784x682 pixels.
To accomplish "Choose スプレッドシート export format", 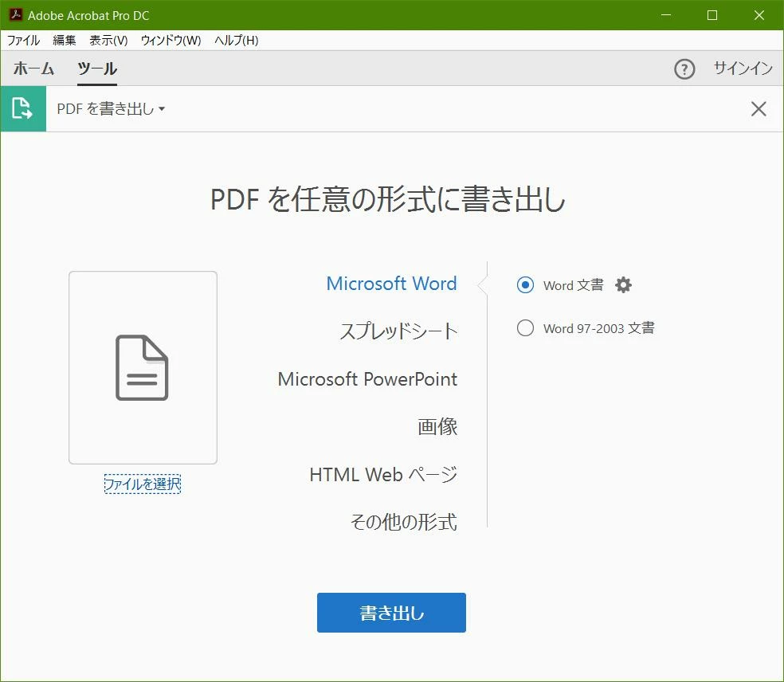I will click(398, 331).
